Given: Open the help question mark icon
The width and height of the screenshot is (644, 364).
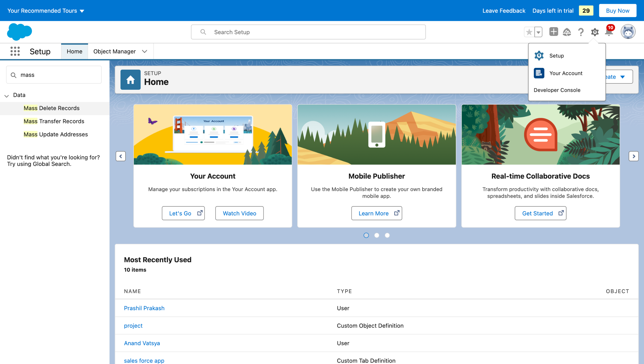Looking at the screenshot, I should click(581, 32).
